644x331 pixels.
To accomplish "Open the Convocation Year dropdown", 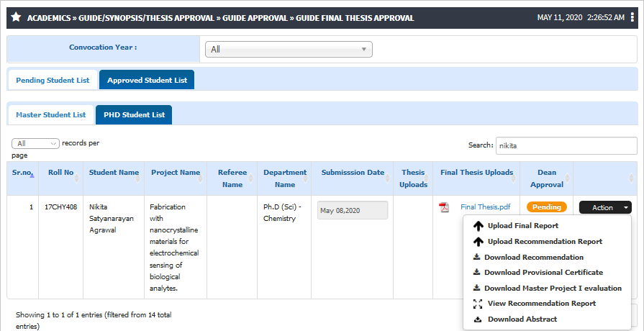I will tap(289, 49).
